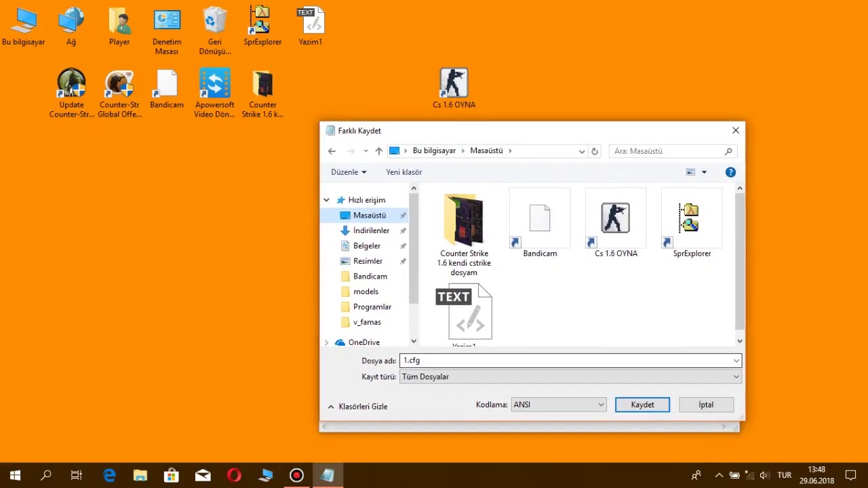This screenshot has width=868, height=488.
Task: Select Counter Strike 1.6 folder on desktop
Action: click(x=262, y=94)
